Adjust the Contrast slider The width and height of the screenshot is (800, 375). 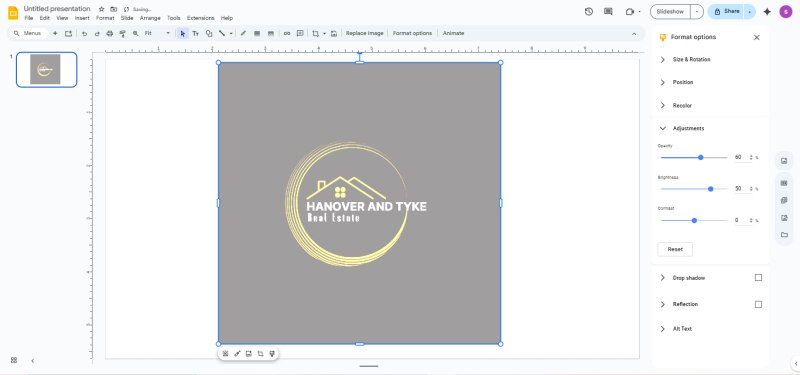tap(694, 220)
